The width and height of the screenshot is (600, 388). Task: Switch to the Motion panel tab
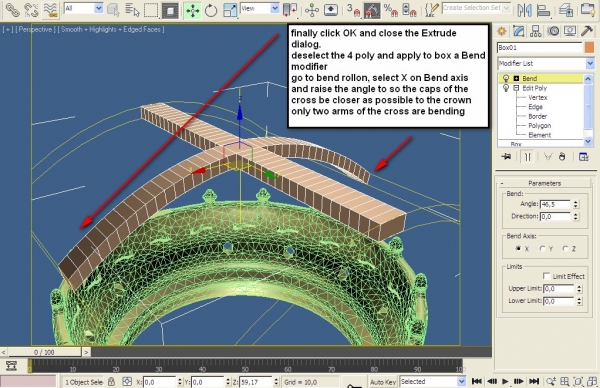(x=553, y=31)
